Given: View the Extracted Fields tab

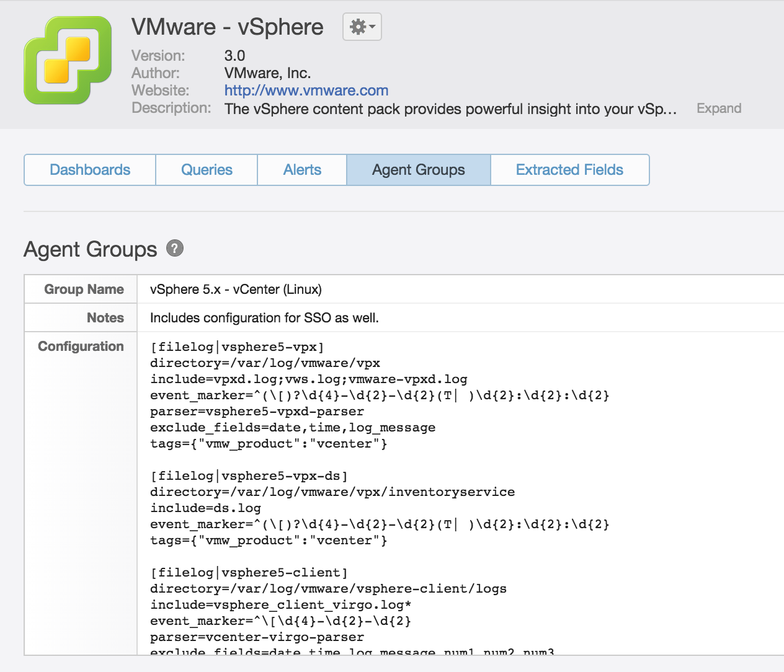Looking at the screenshot, I should pyautogui.click(x=569, y=170).
